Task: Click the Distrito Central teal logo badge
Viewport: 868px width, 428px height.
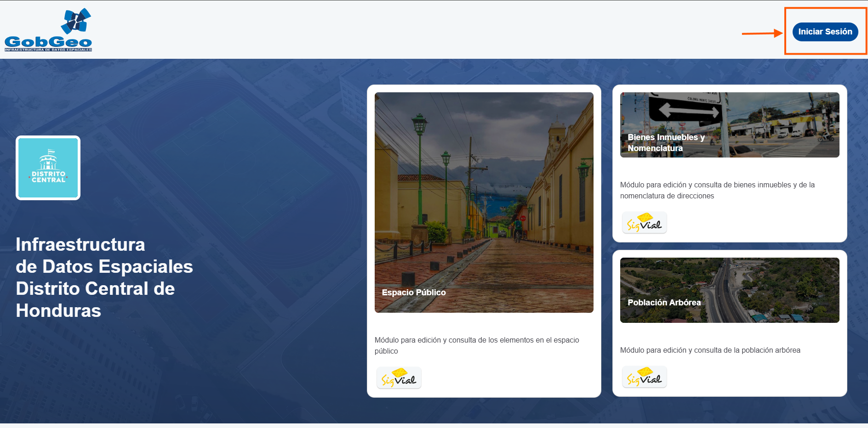Action: pyautogui.click(x=48, y=168)
